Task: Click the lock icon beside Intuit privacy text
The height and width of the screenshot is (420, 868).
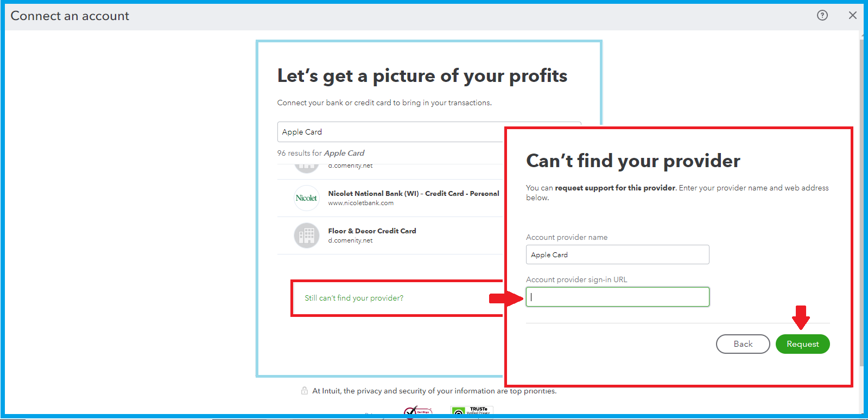Action: [305, 391]
